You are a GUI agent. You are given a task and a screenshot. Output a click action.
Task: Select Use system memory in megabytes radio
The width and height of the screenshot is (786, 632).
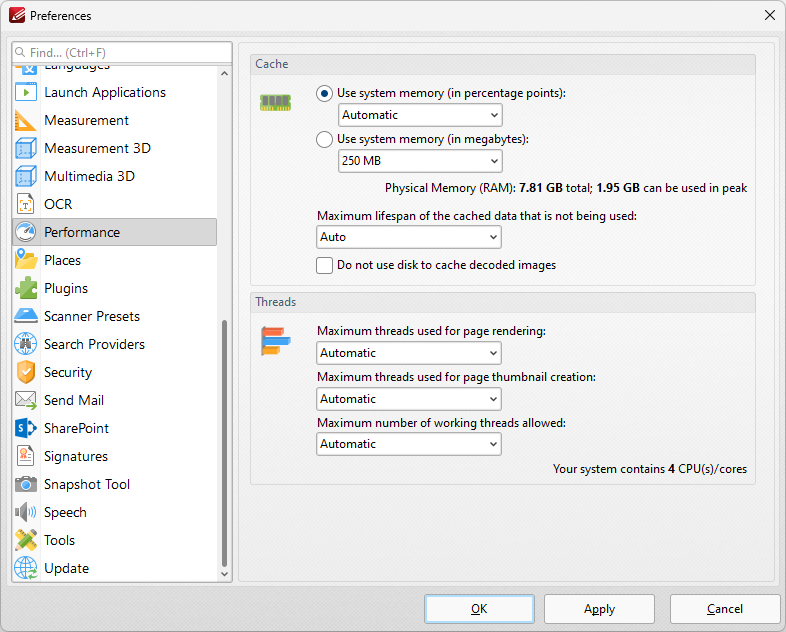pyautogui.click(x=324, y=139)
